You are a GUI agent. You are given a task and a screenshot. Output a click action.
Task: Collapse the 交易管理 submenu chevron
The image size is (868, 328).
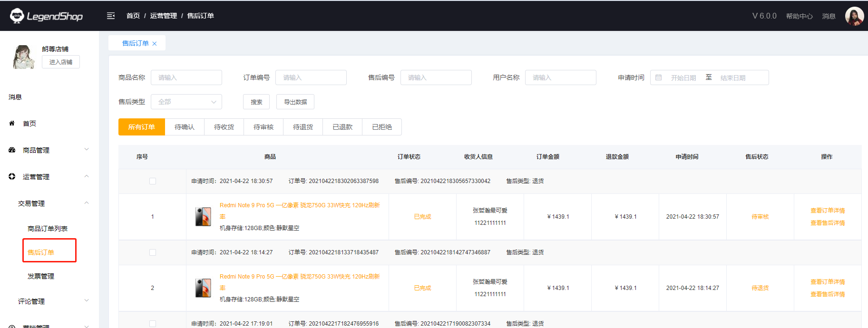point(87,203)
